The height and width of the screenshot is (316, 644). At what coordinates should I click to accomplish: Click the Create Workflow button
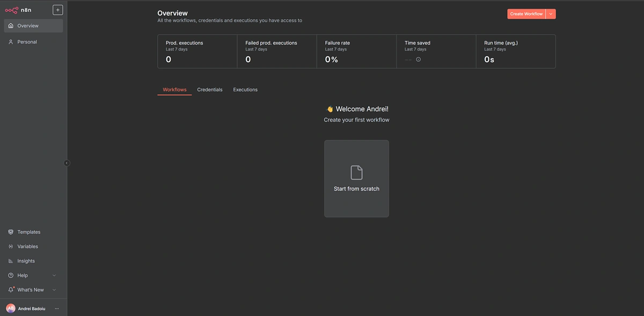(526, 14)
